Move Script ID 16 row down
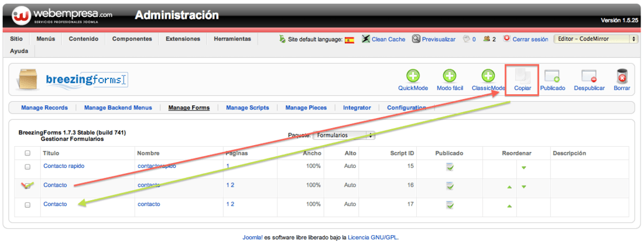Screen dimensions: 644x241 click(523, 187)
